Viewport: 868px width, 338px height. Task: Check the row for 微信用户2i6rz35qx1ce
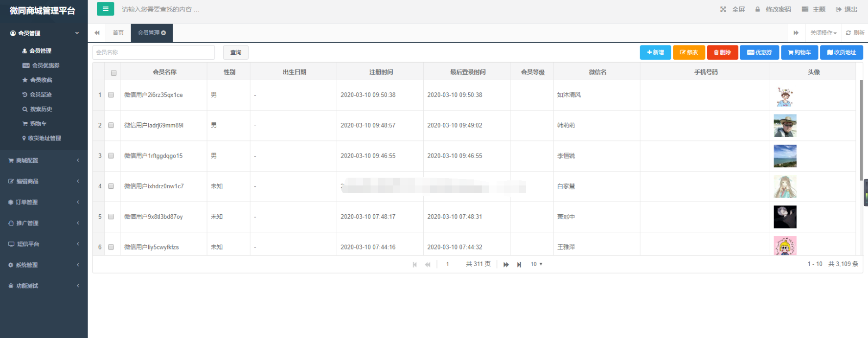point(111,95)
